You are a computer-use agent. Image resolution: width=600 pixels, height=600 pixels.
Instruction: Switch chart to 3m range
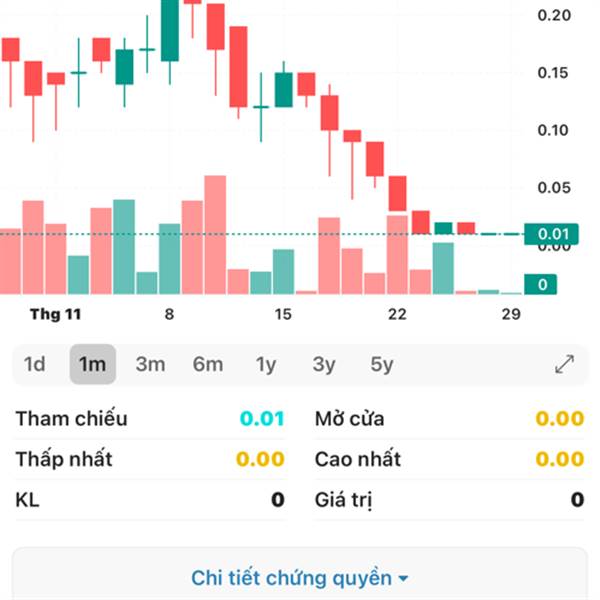coord(150,364)
